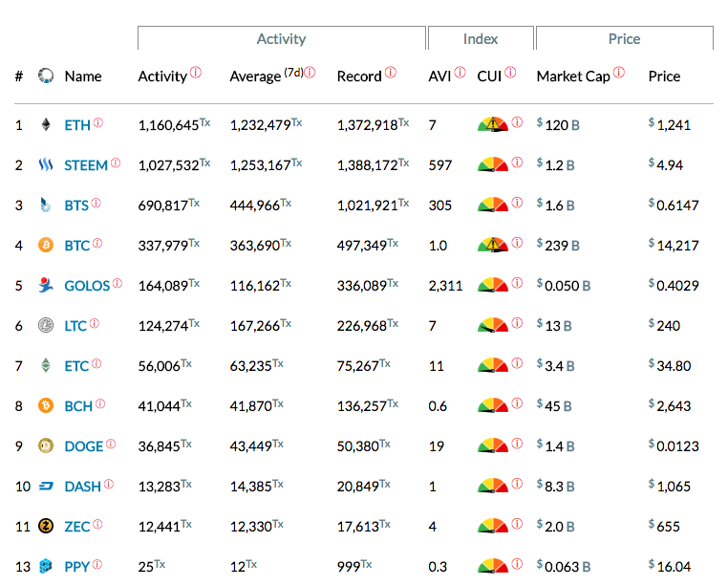728x586 pixels.
Task: Open the LTC coin link
Action: 75,326
